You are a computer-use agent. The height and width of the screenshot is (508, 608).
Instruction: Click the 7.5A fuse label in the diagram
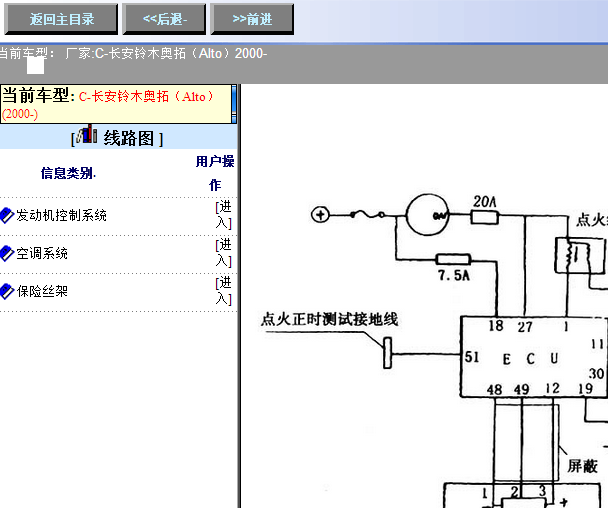(454, 275)
